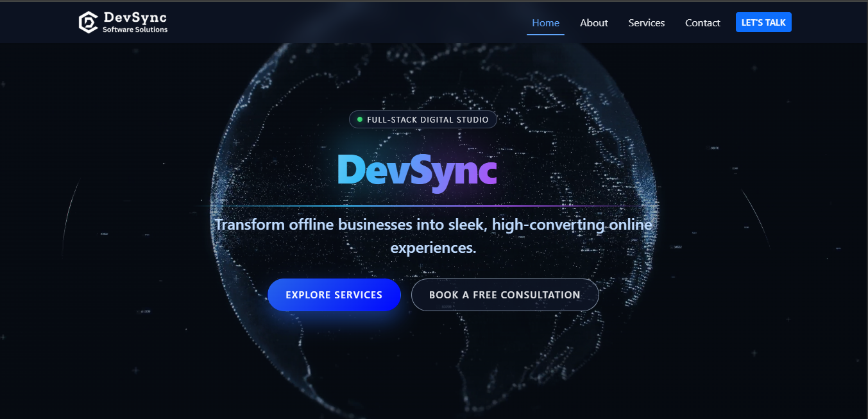
Task: Open the Services nav item
Action: coord(647,22)
